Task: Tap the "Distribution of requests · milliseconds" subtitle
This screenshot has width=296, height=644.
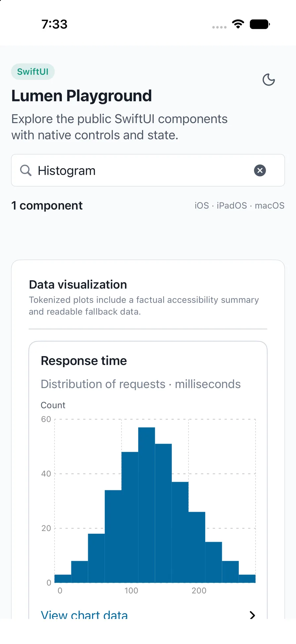Action: pos(141,384)
